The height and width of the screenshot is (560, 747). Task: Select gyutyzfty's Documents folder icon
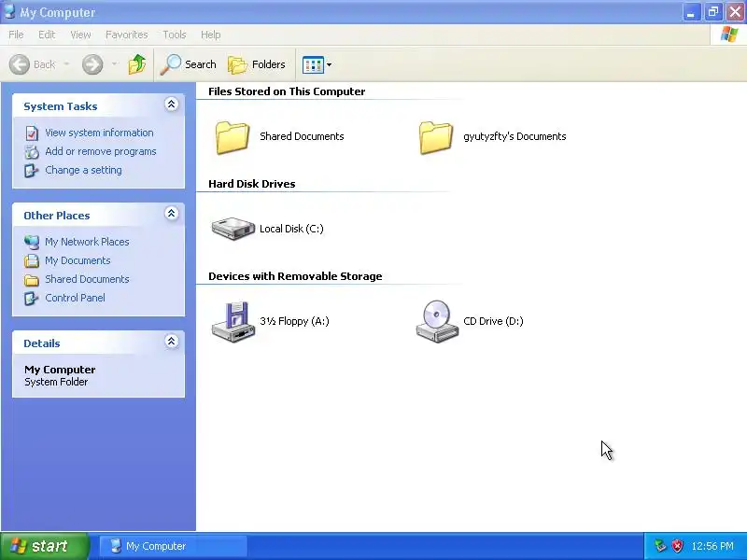pyautogui.click(x=436, y=137)
